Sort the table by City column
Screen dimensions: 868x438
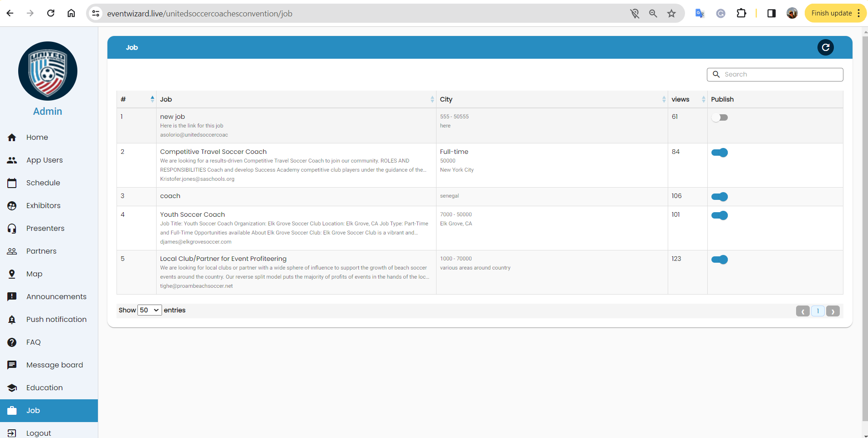pyautogui.click(x=551, y=99)
